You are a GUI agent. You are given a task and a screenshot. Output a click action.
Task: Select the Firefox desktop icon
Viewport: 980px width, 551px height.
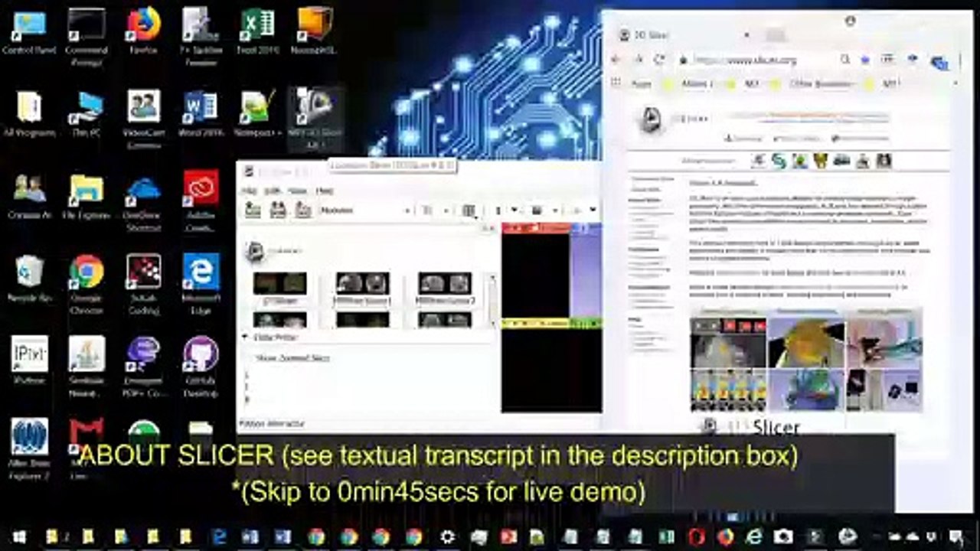(143, 31)
